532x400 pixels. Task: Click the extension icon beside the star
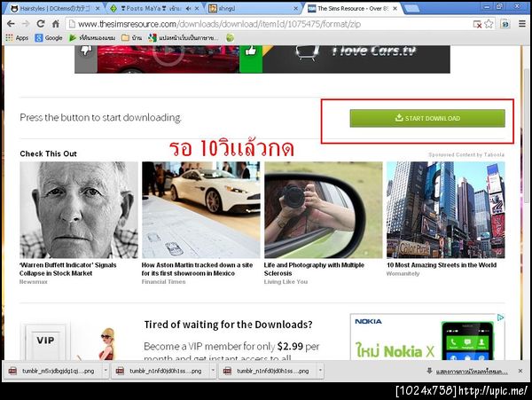[505, 24]
